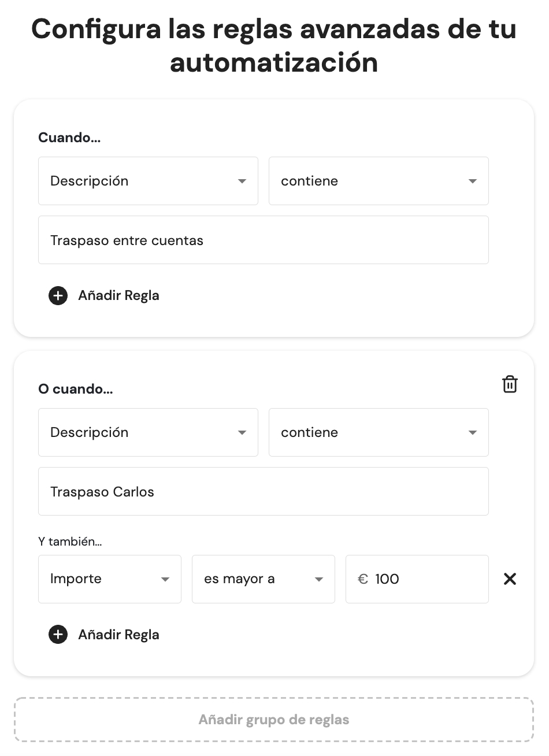Click the euro symbol in the amount field
Screen dimensions: 549x756
coord(363,579)
